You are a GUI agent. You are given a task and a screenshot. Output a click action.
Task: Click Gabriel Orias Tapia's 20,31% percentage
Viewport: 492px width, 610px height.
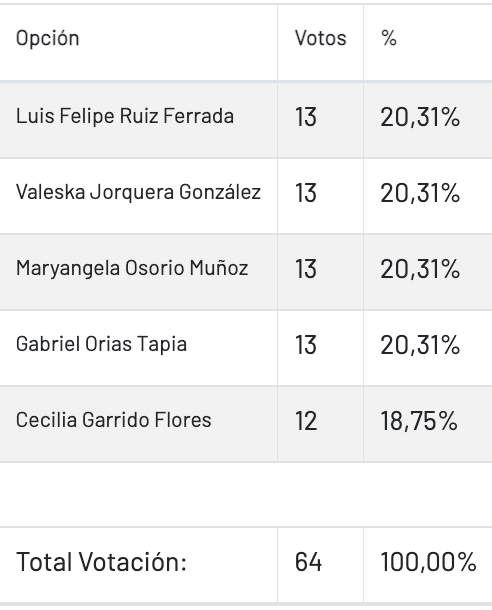(x=420, y=345)
